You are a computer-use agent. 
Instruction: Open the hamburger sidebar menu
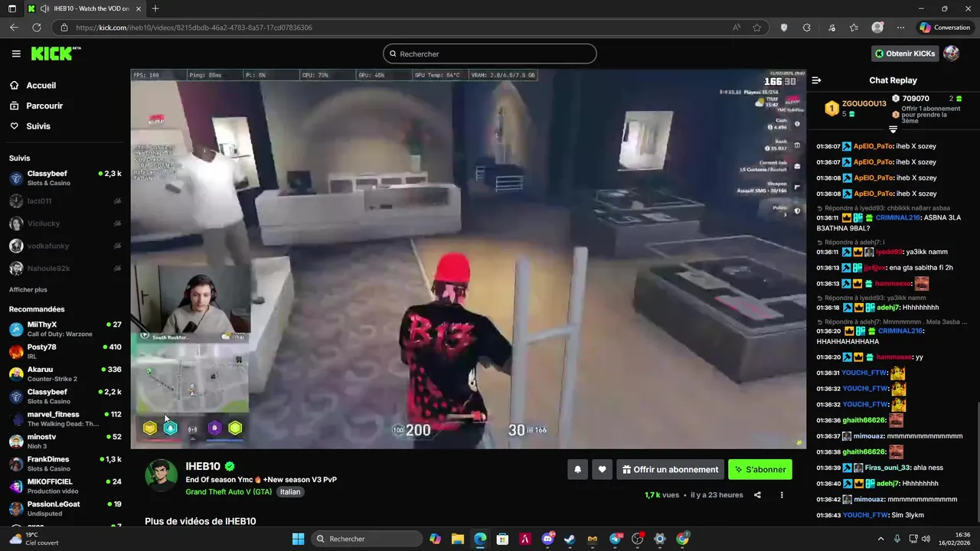(x=16, y=54)
